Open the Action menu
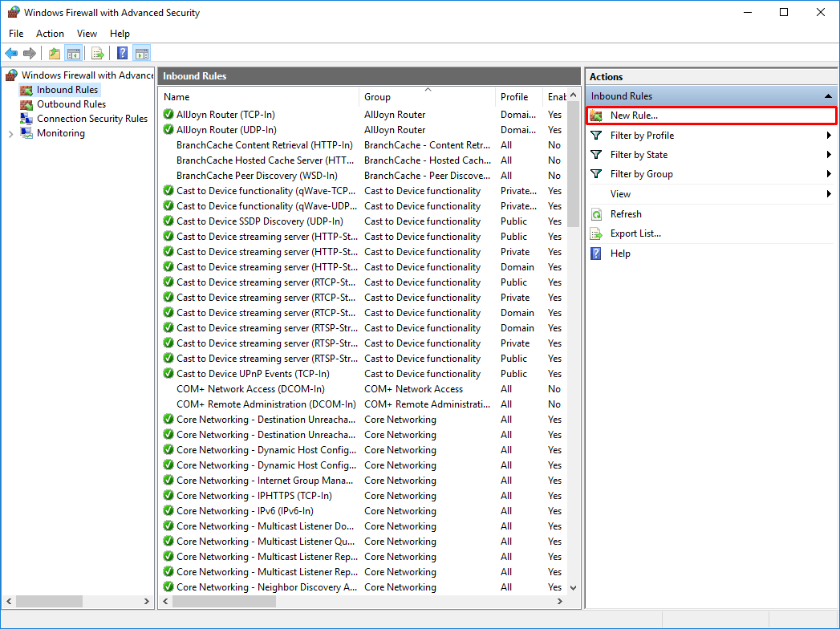 [50, 34]
